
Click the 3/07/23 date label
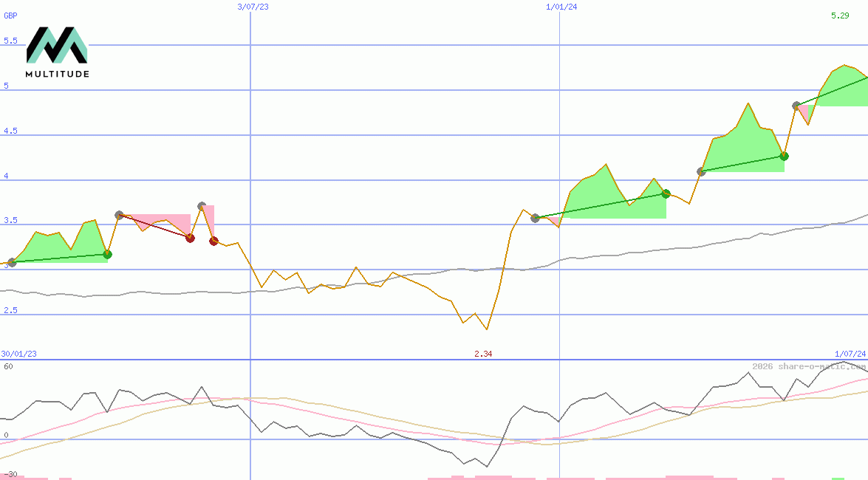tap(252, 7)
